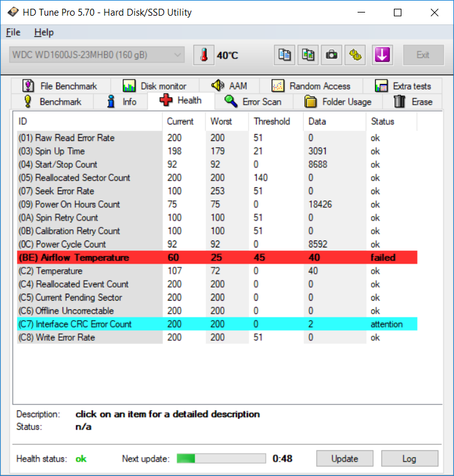Click the Status column header
This screenshot has height=476, width=454.
tap(391, 122)
